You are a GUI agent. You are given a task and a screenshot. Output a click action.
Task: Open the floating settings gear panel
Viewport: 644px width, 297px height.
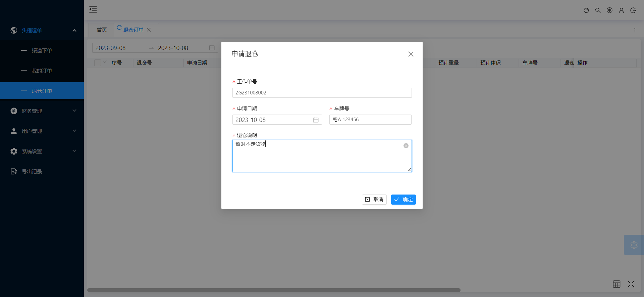coord(634,245)
